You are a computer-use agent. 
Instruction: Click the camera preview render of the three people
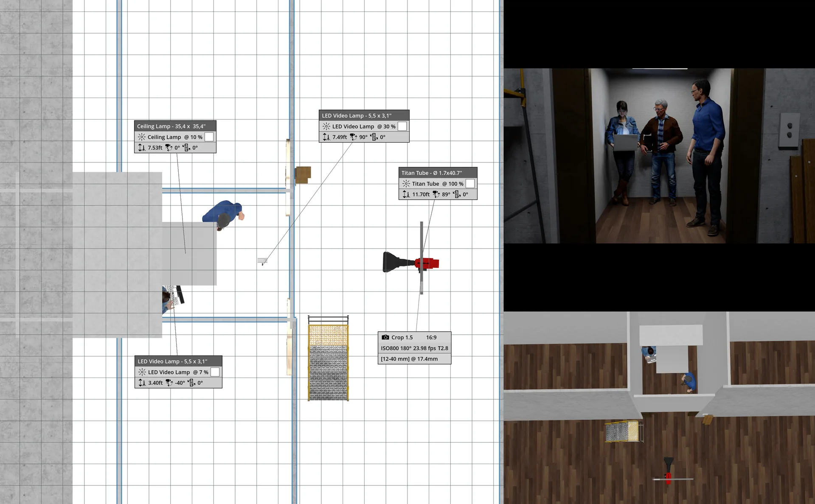[659, 156]
